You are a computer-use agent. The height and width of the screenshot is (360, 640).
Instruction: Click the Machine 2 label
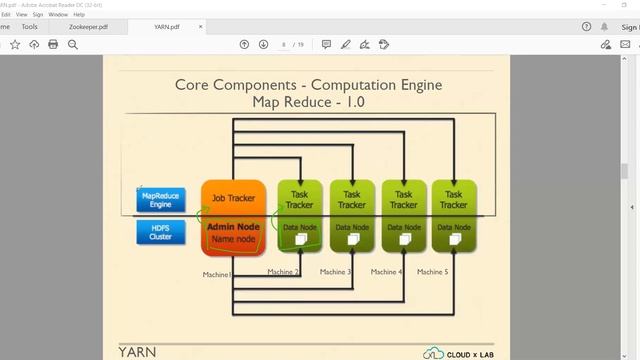[283, 272]
